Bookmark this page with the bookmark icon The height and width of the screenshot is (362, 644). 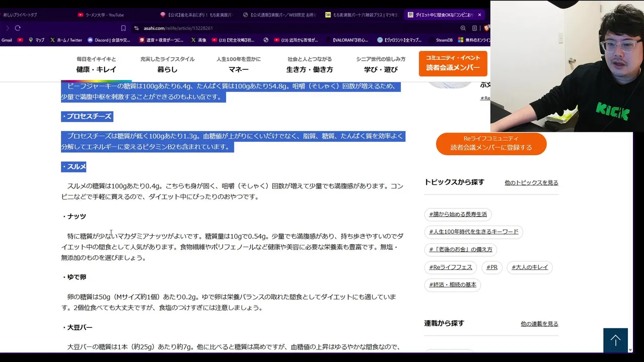pos(123,28)
